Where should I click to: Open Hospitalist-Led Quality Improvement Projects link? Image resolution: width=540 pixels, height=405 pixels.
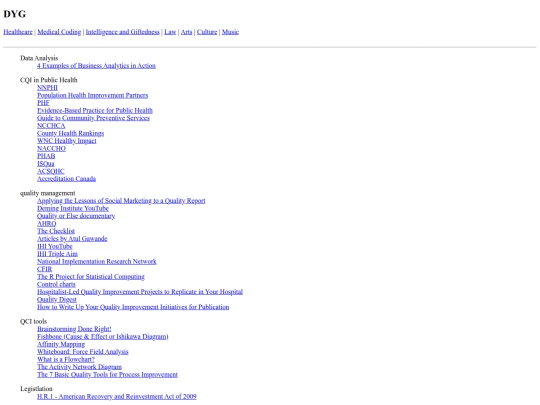click(x=140, y=292)
